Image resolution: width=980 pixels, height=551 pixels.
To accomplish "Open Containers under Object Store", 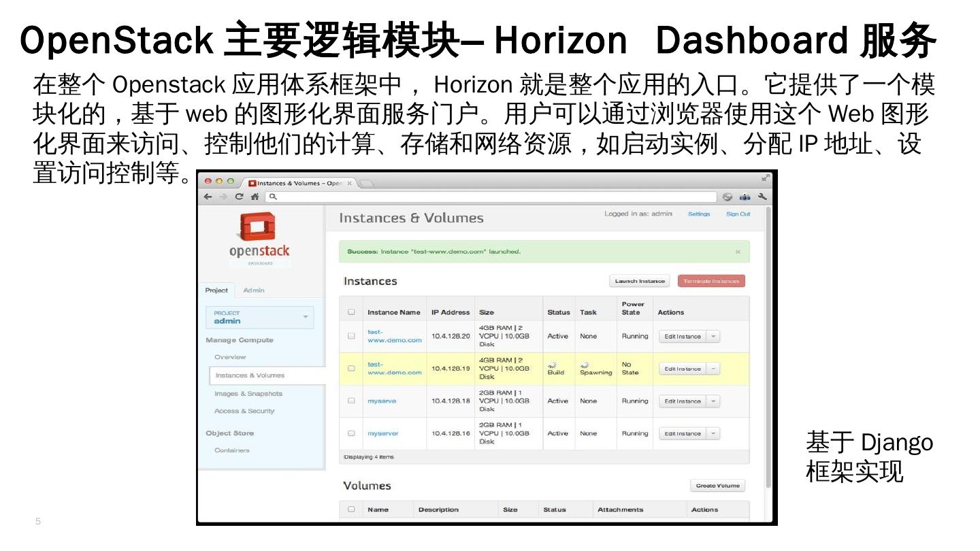I will pyautogui.click(x=232, y=450).
